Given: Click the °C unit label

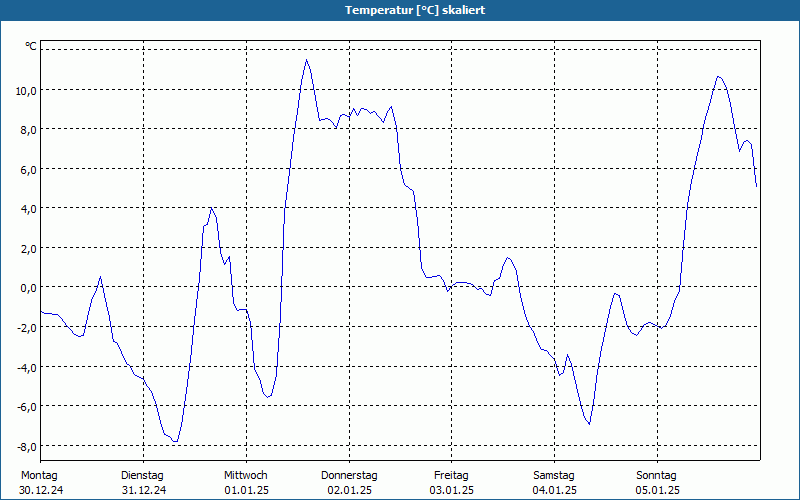Looking at the screenshot, I should (31, 46).
